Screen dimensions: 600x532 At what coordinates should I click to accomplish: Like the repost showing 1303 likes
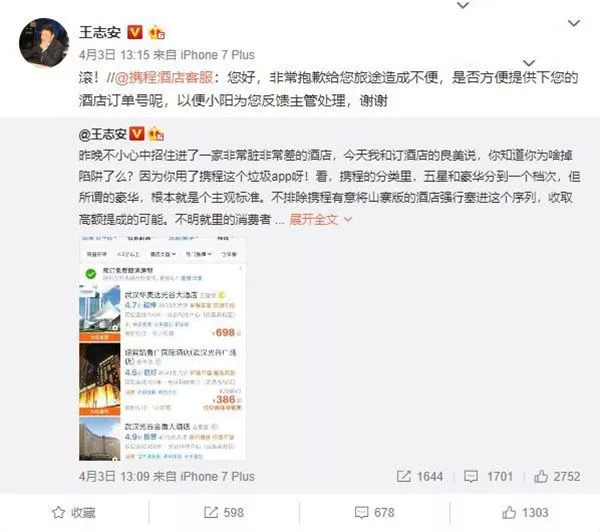point(525,512)
